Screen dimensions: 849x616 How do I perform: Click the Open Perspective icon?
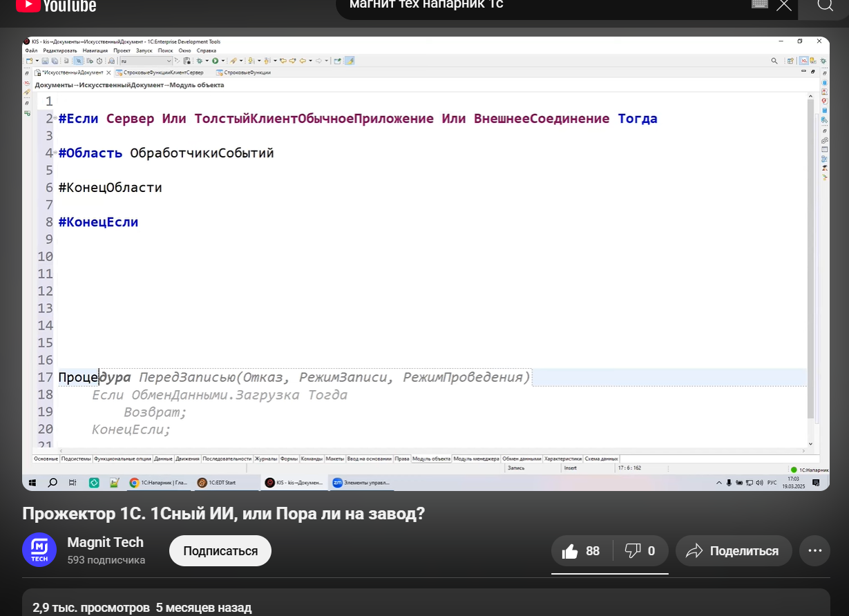(790, 61)
